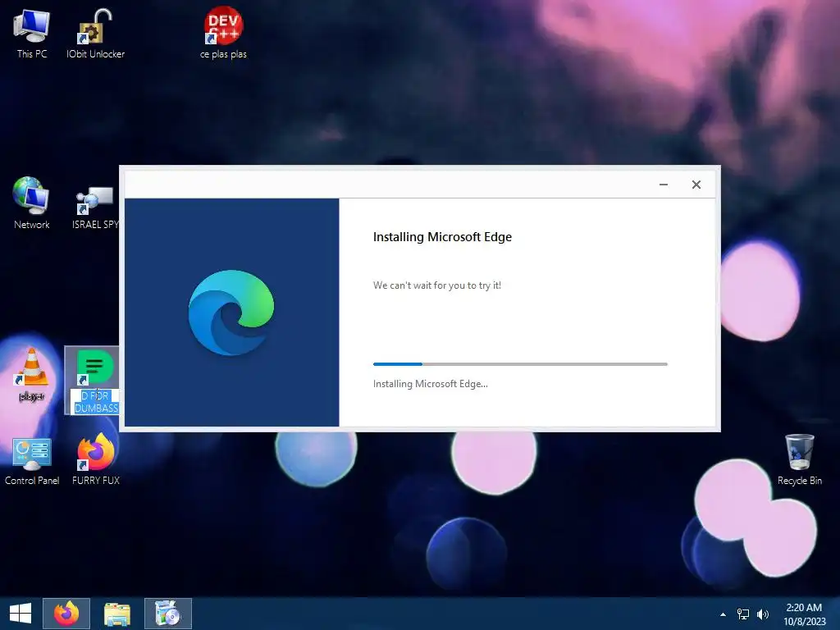Click 'Installing Microsoft Edge...' status text
This screenshot has width=840, height=630.
click(x=430, y=384)
